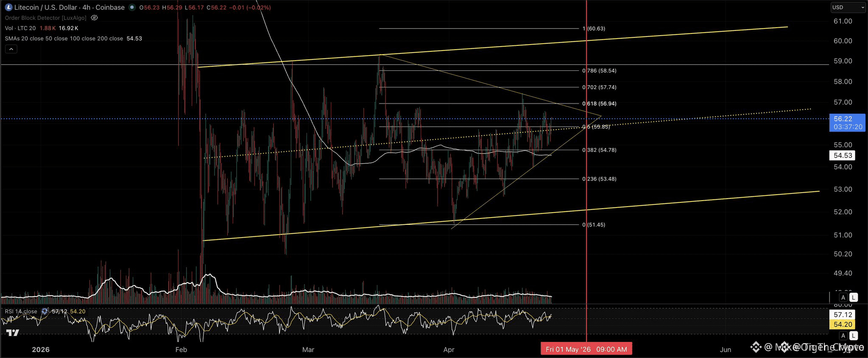
Task: Select the Vol · LTC 20 legend
Action: (x=20, y=28)
